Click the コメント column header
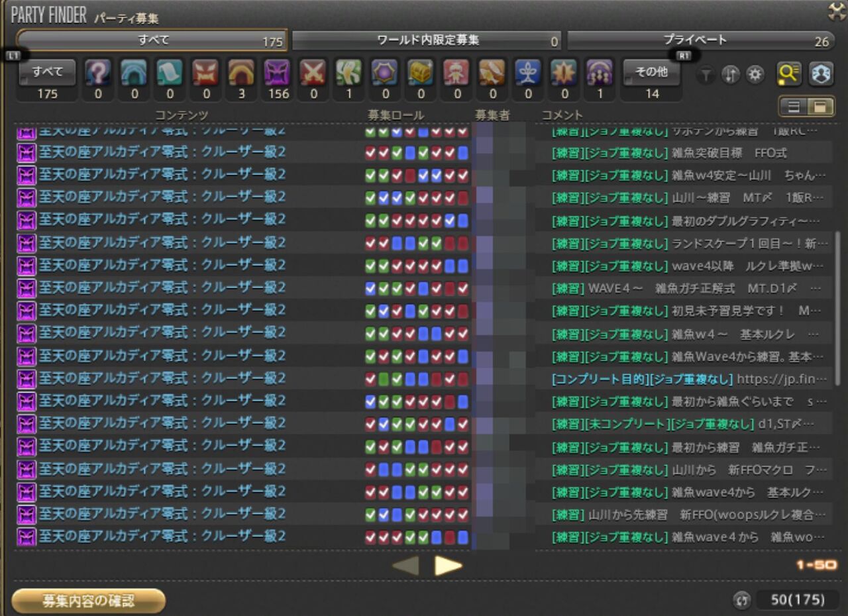This screenshot has width=848, height=616. click(x=562, y=115)
